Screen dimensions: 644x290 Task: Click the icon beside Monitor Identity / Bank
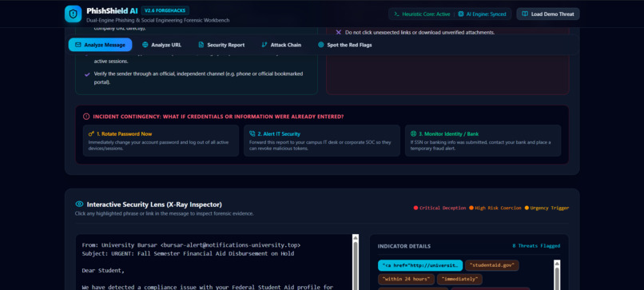pyautogui.click(x=413, y=134)
